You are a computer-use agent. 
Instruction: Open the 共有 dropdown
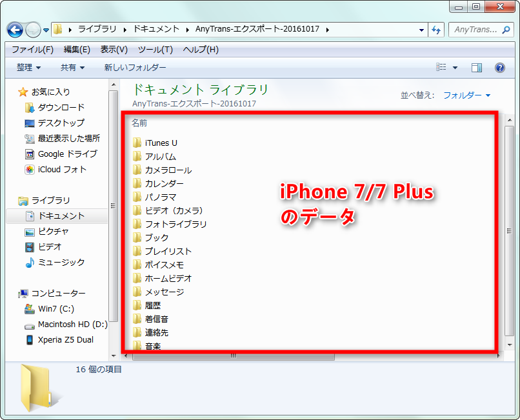click(72, 68)
